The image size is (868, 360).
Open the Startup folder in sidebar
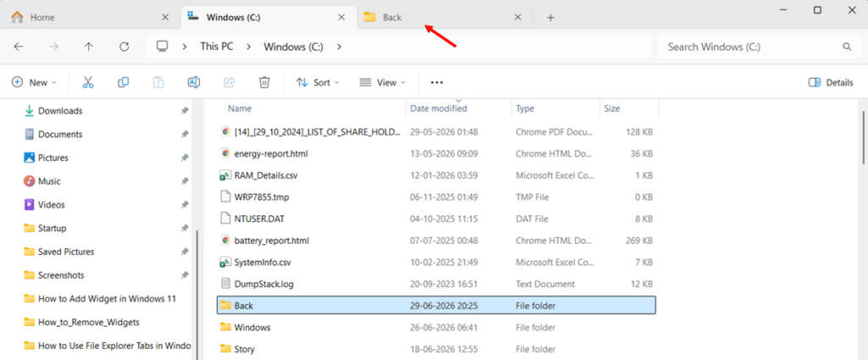pyautogui.click(x=52, y=229)
